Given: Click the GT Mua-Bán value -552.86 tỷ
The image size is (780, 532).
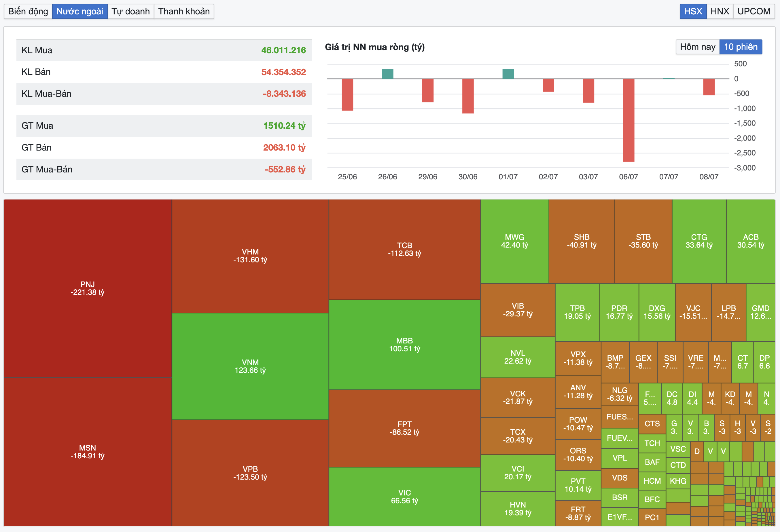Looking at the screenshot, I should (x=285, y=169).
